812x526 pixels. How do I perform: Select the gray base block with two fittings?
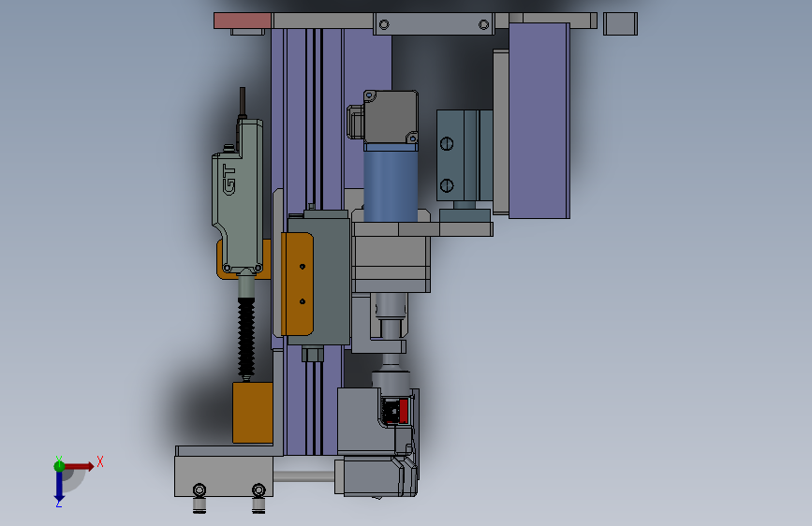coord(224,476)
